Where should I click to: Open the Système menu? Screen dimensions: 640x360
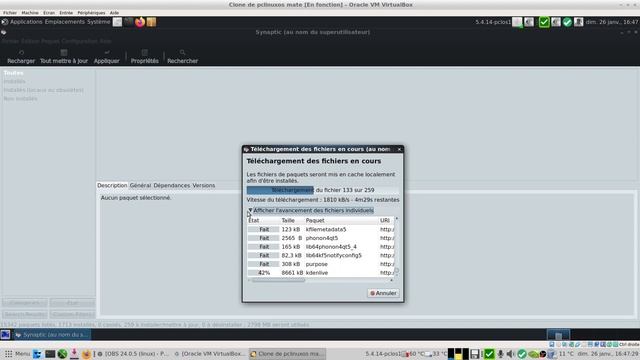tap(98, 22)
